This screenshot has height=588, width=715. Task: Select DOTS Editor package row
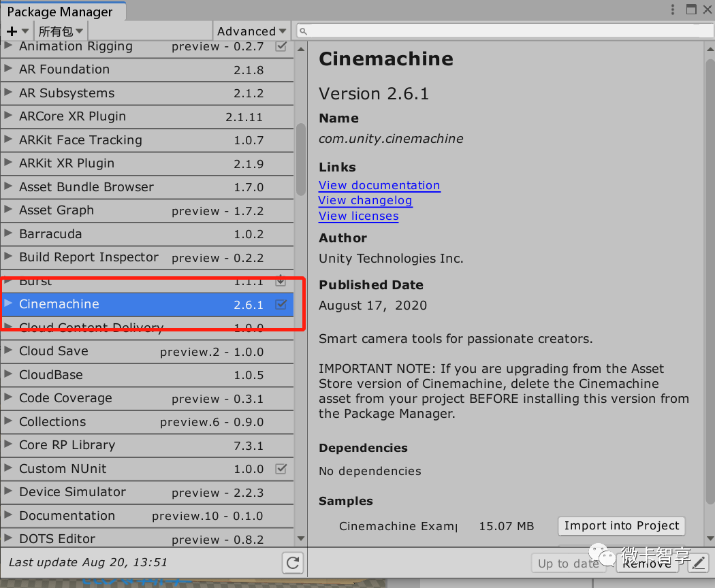point(147,538)
